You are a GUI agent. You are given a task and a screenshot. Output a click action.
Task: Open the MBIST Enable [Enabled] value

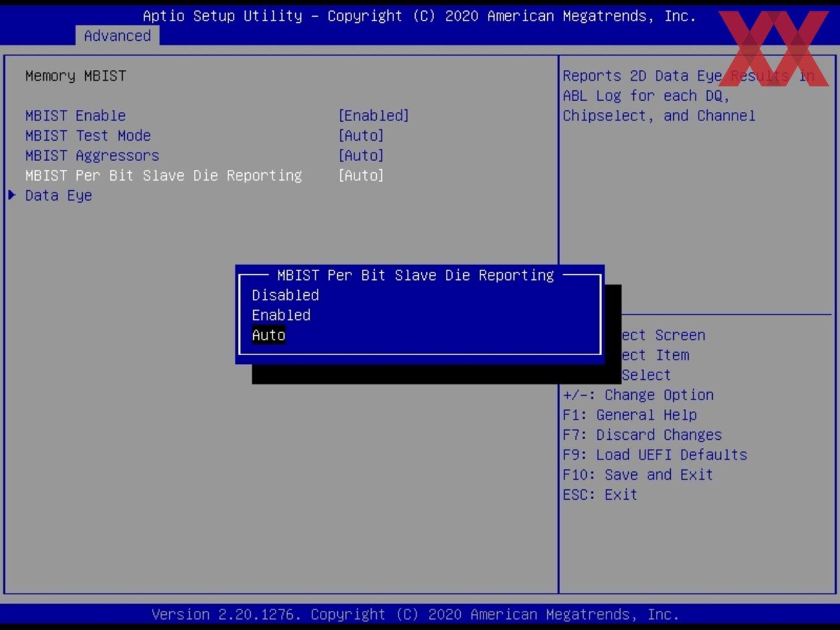tap(373, 115)
